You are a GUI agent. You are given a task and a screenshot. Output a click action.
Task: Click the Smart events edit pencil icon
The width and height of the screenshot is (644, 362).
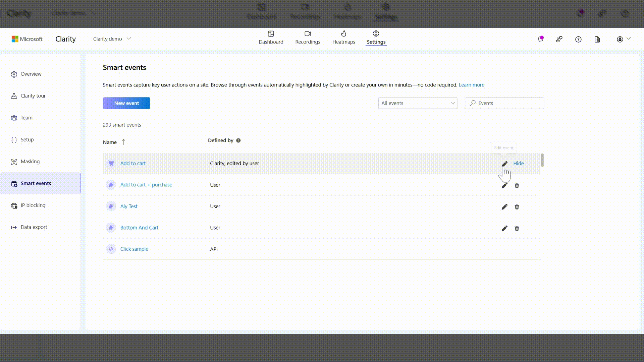(504, 163)
